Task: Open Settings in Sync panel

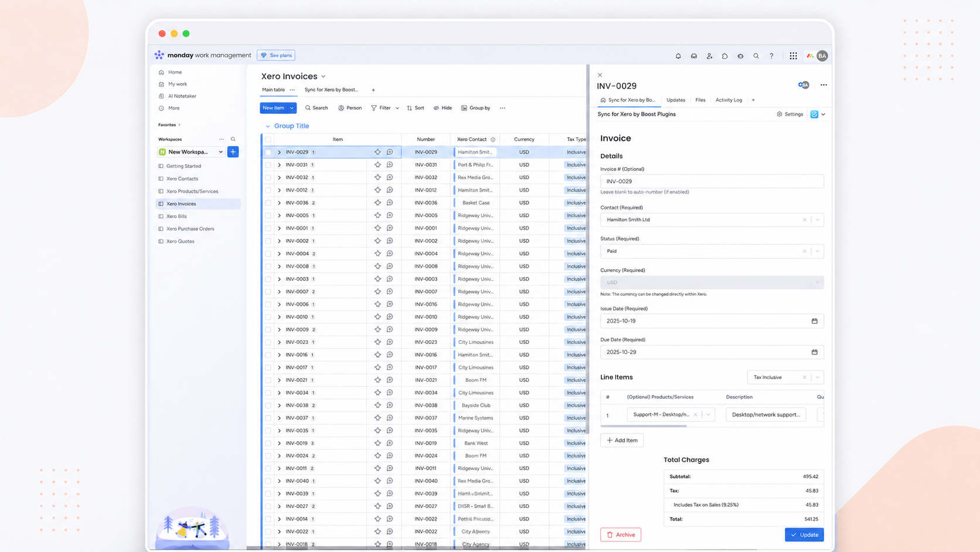Action: click(790, 114)
